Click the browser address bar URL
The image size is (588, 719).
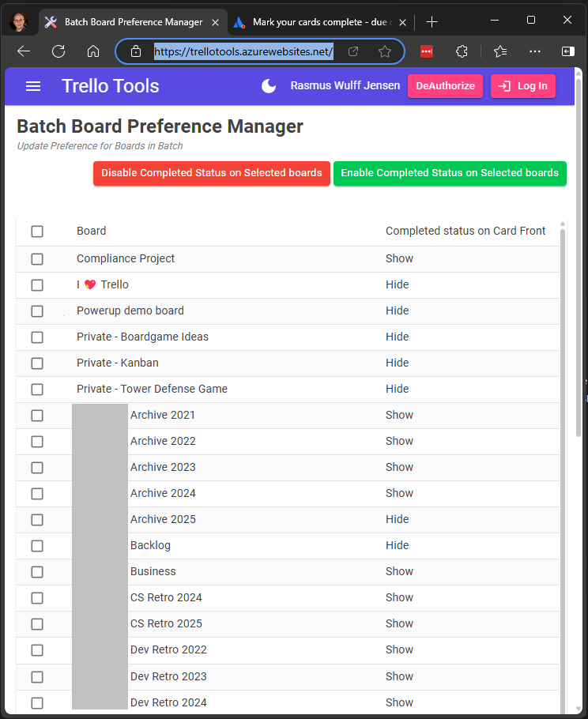tap(243, 51)
